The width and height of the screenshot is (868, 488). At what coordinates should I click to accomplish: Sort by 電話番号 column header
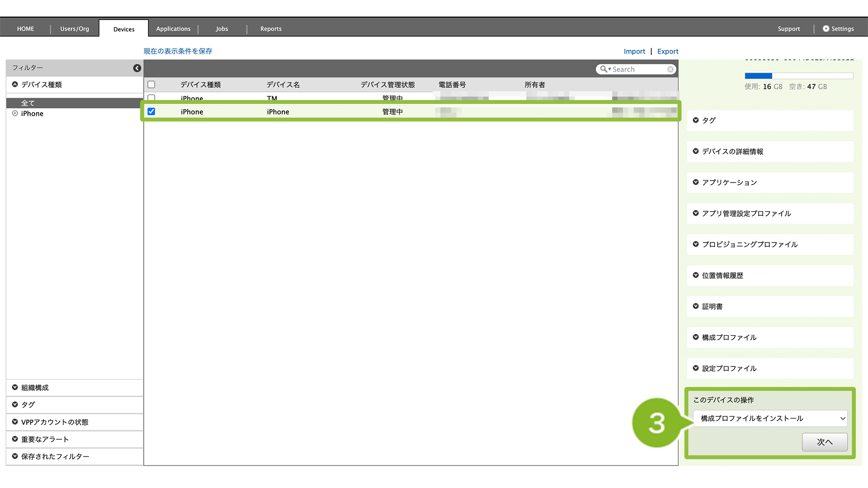click(452, 84)
